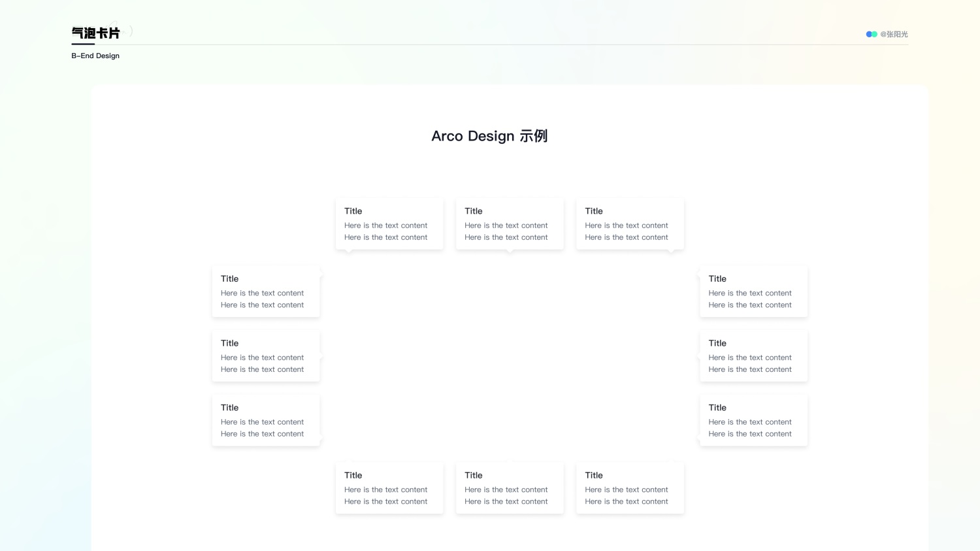Image resolution: width=980 pixels, height=551 pixels.
Task: Click card with arrow at bottom center
Action: 510,224
